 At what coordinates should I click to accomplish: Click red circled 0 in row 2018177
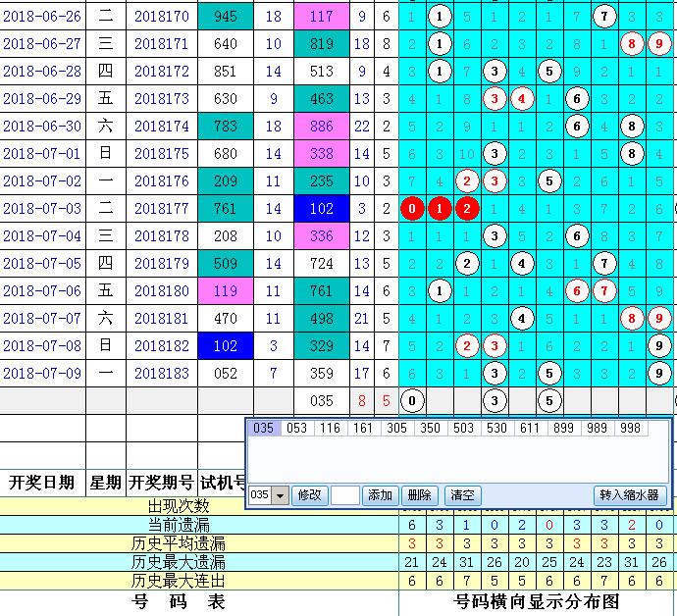coord(413,209)
